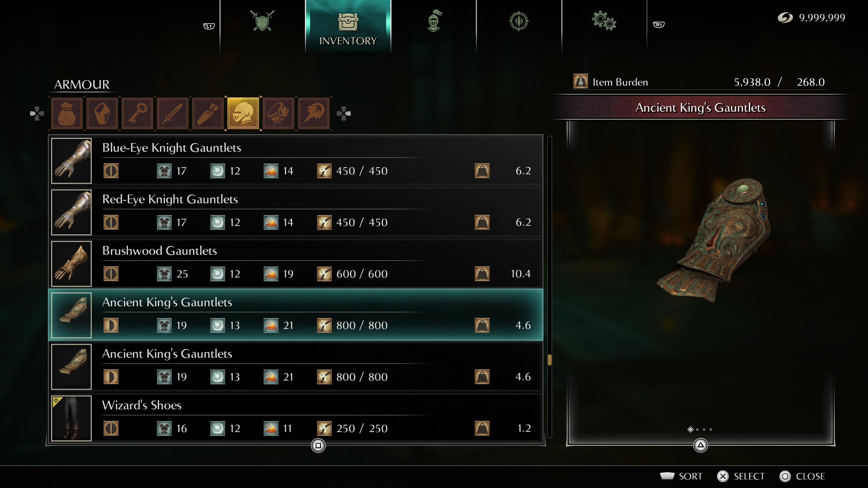Select the Brushwood Gauntlets thumbnail
The height and width of the screenshot is (488, 868).
coord(71,264)
